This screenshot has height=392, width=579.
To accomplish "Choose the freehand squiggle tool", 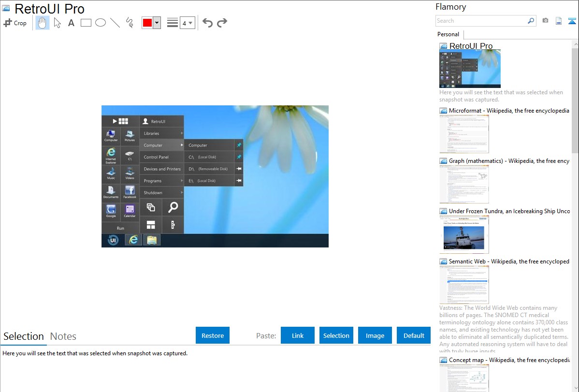I will point(130,23).
